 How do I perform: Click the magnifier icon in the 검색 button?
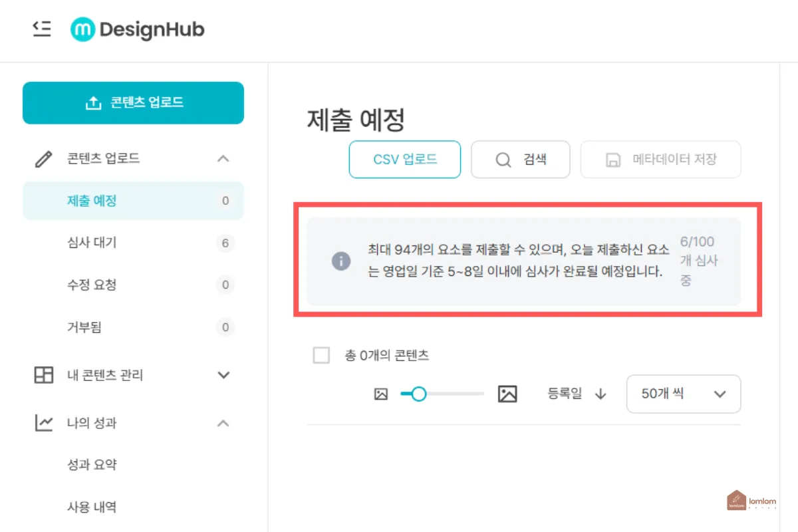point(503,160)
